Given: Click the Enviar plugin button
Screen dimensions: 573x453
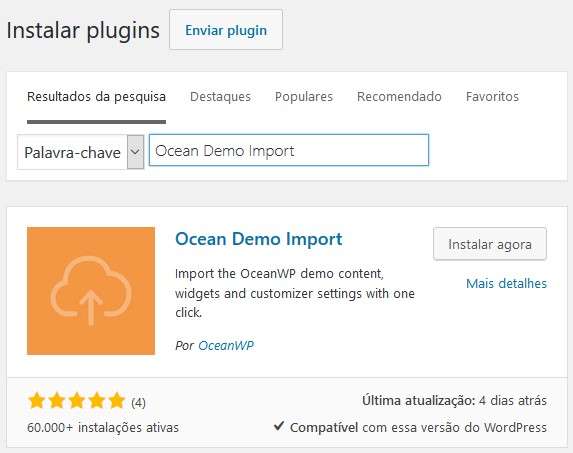Looking at the screenshot, I should point(226,30).
